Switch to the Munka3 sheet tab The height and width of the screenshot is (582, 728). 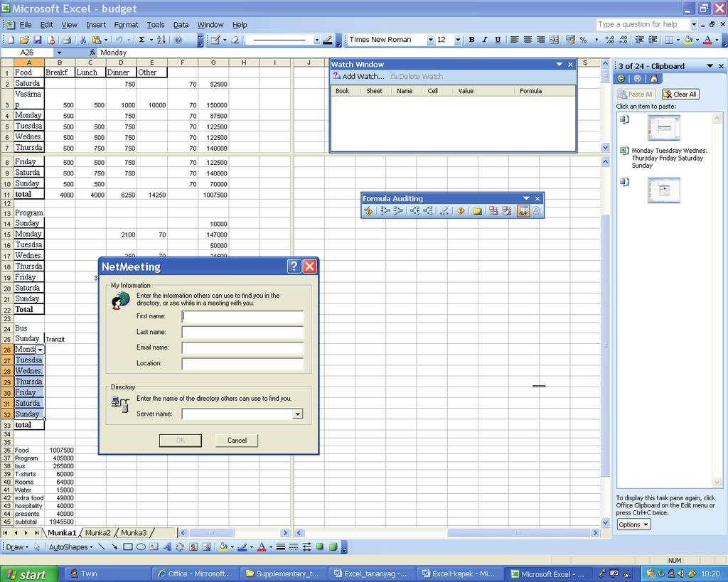[x=133, y=533]
